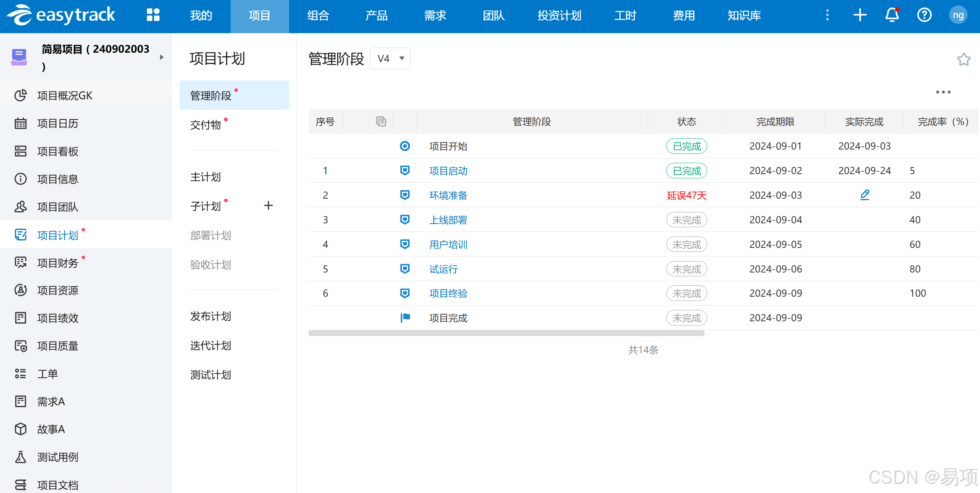
Task: Click the copy icon in table header
Action: (x=381, y=121)
